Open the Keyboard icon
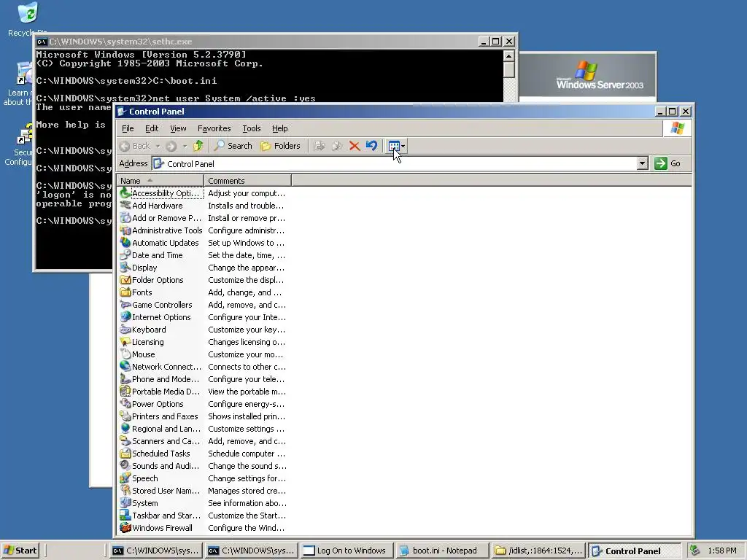Image resolution: width=747 pixels, height=560 pixels. 125,329
